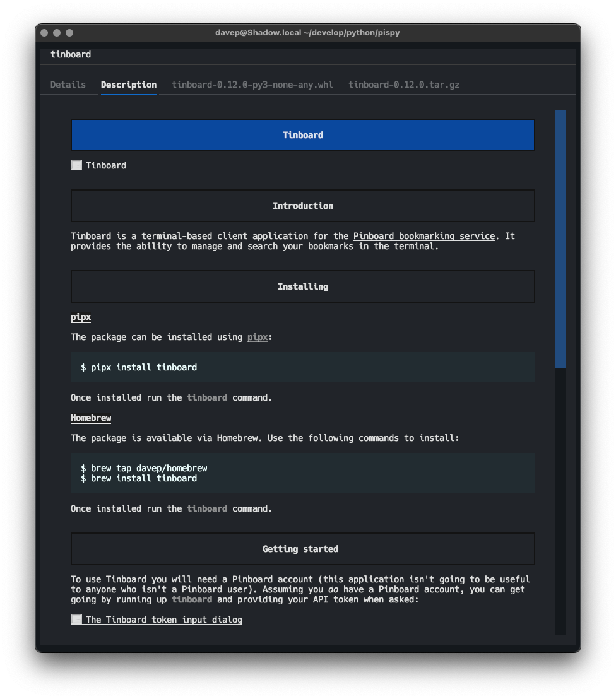Click the pipx install tinboard code block
The image size is (616, 699).
[302, 367]
